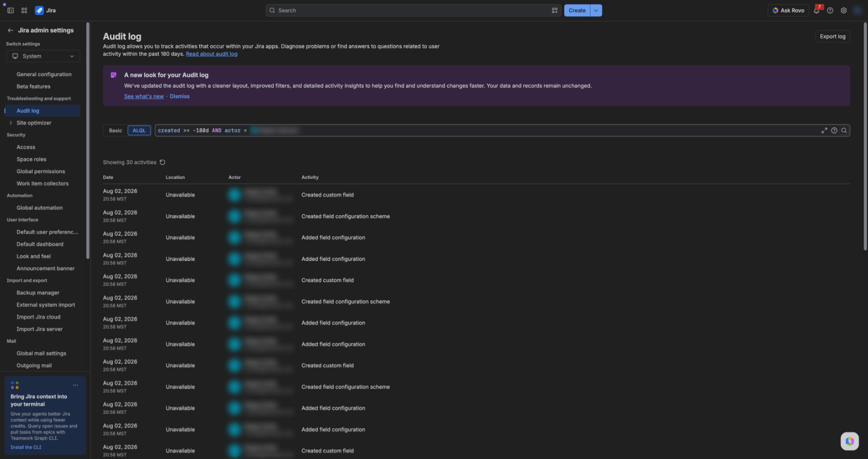Open the help question mark icon
The height and width of the screenshot is (459, 868).
click(x=830, y=10)
